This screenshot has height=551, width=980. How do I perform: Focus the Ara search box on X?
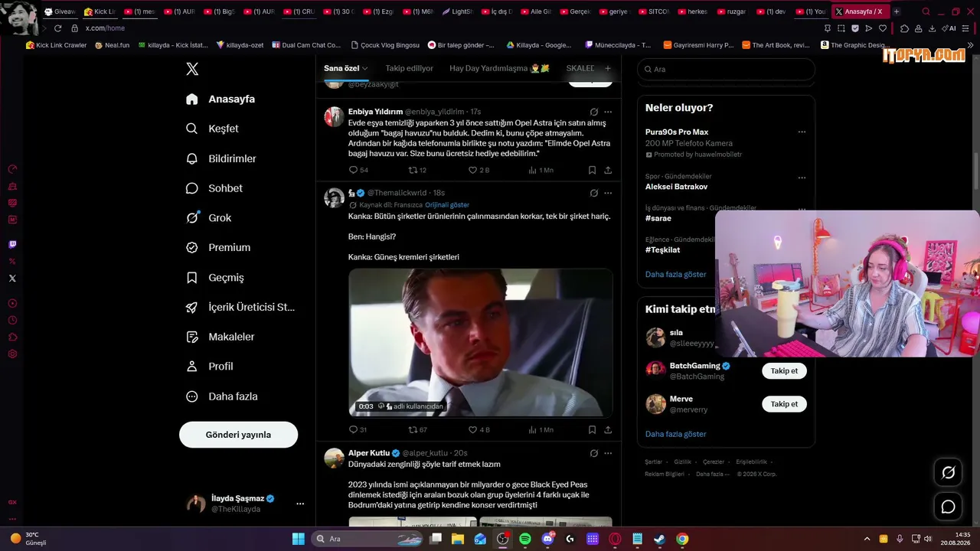(x=726, y=69)
